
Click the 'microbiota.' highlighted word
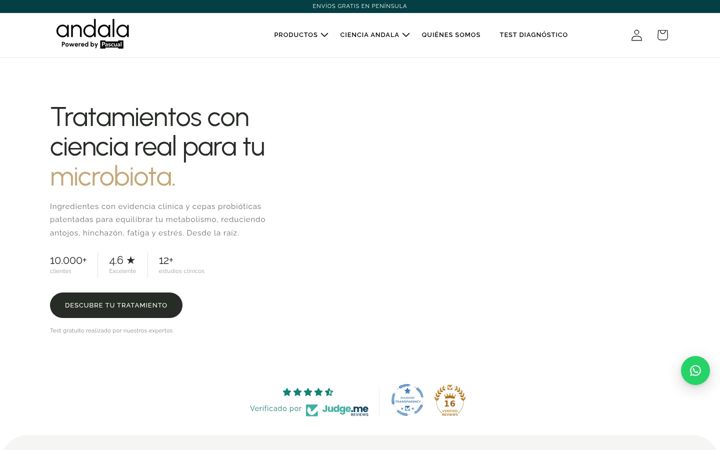pyautogui.click(x=112, y=177)
